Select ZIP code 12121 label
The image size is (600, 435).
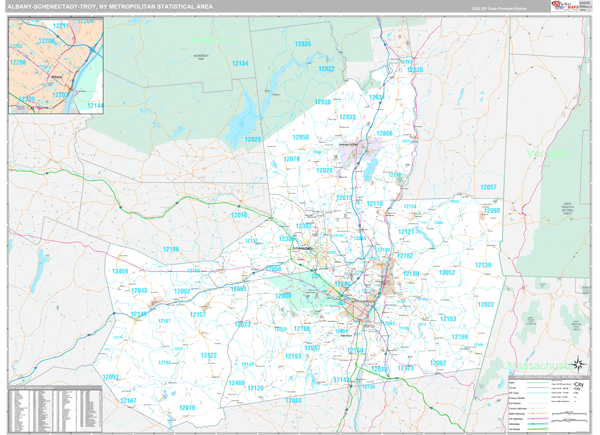pyautogui.click(x=406, y=232)
